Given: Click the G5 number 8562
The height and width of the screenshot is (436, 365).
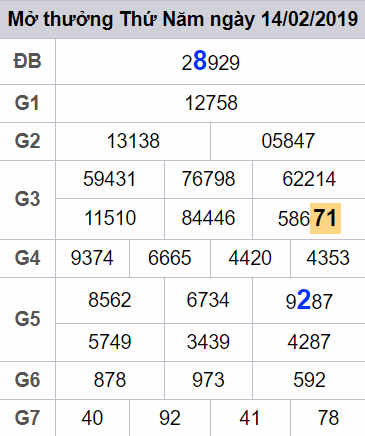Looking at the screenshot, I should 110,300.
